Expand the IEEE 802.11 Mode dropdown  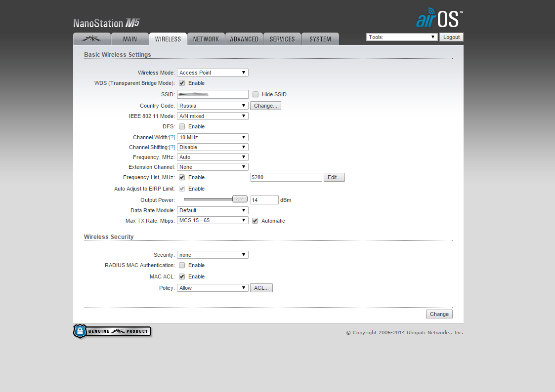[x=213, y=116]
